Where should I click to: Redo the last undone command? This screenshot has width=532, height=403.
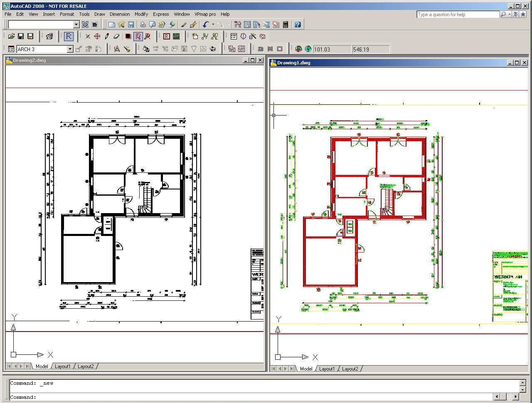point(220,24)
